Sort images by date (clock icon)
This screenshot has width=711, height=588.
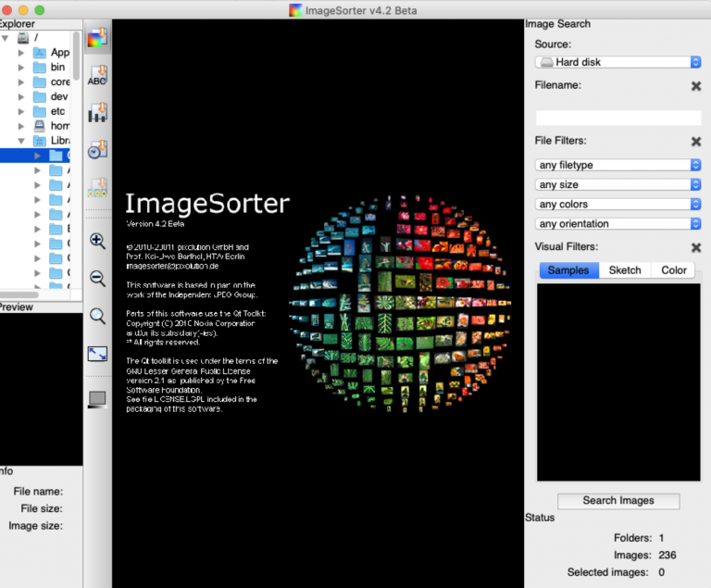97,150
